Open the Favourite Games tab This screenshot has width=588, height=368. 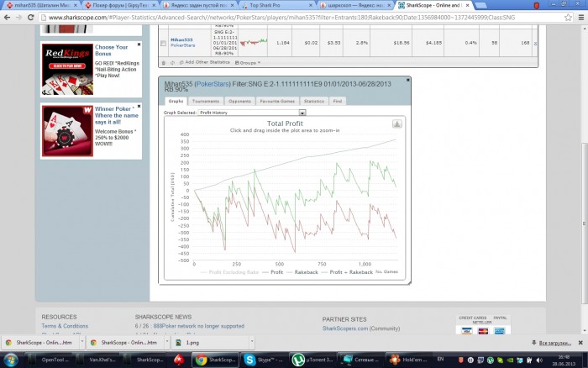tap(277, 101)
